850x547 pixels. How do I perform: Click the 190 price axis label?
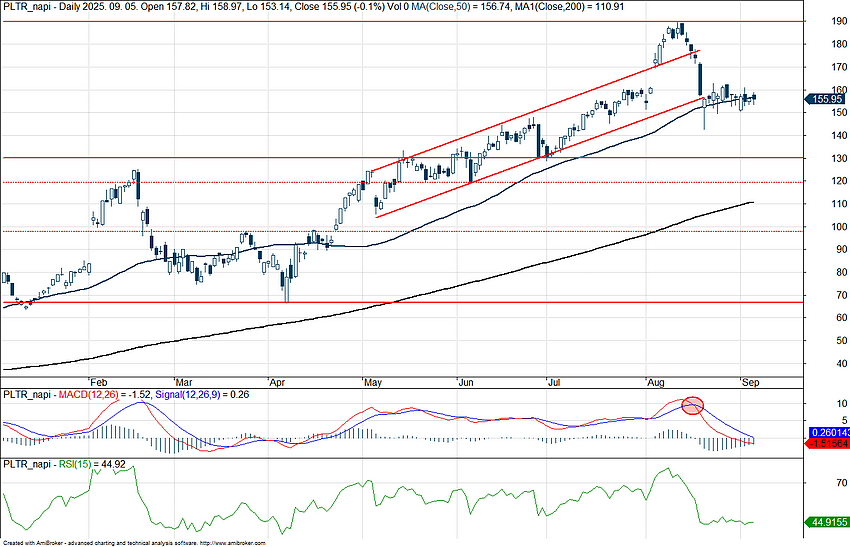(839, 21)
